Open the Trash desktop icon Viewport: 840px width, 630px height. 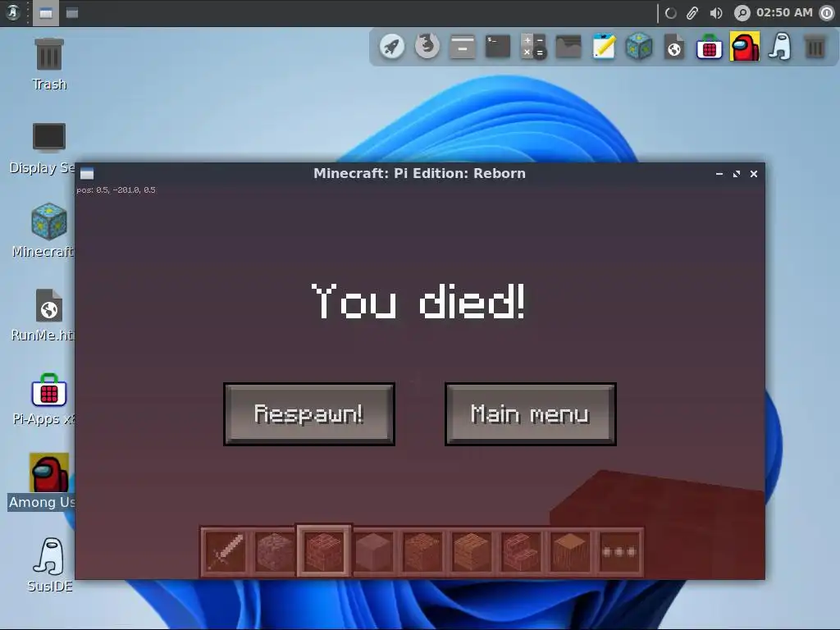tap(48, 64)
